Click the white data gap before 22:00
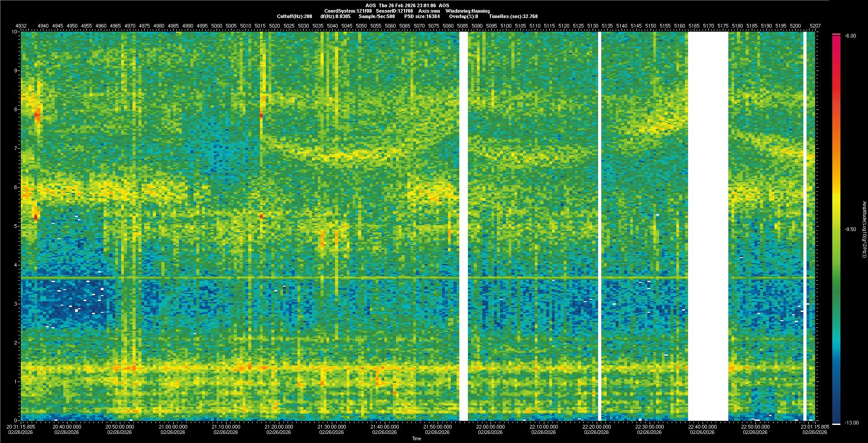The width and height of the screenshot is (868, 443). [x=463, y=226]
